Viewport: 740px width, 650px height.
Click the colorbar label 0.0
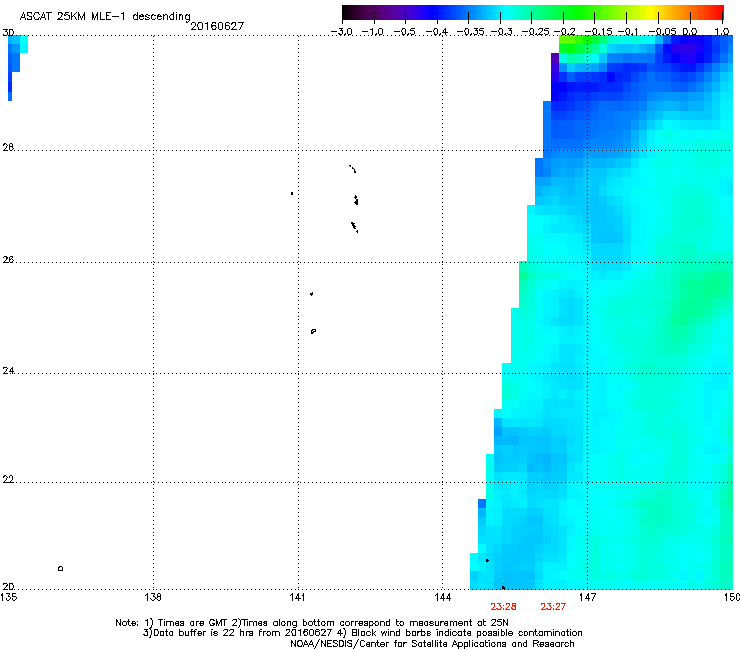pyautogui.click(x=690, y=32)
